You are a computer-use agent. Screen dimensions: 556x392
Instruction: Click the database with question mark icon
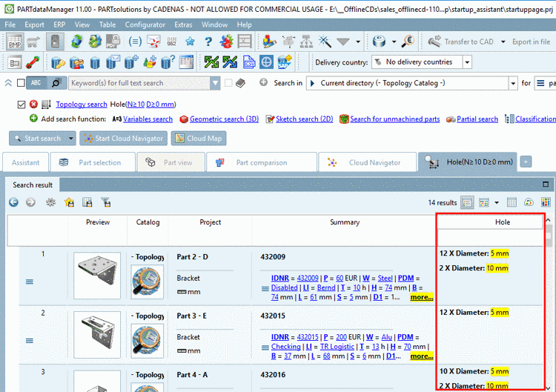click(168, 62)
